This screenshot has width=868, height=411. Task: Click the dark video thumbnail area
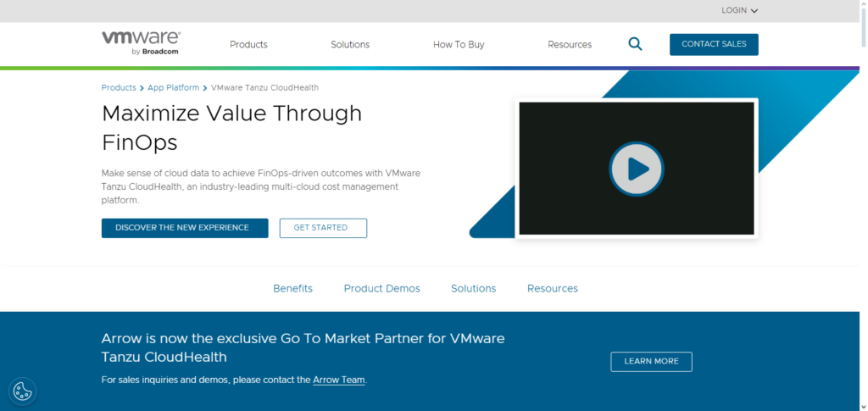pos(636,169)
